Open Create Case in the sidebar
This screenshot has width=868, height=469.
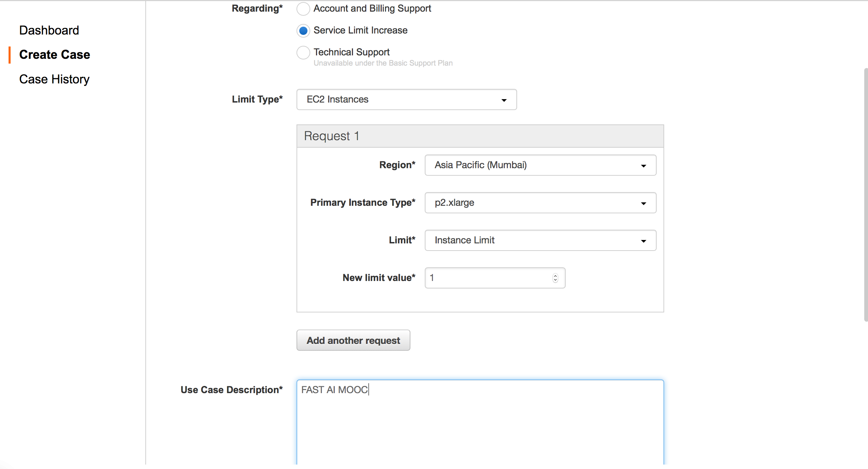(54, 55)
